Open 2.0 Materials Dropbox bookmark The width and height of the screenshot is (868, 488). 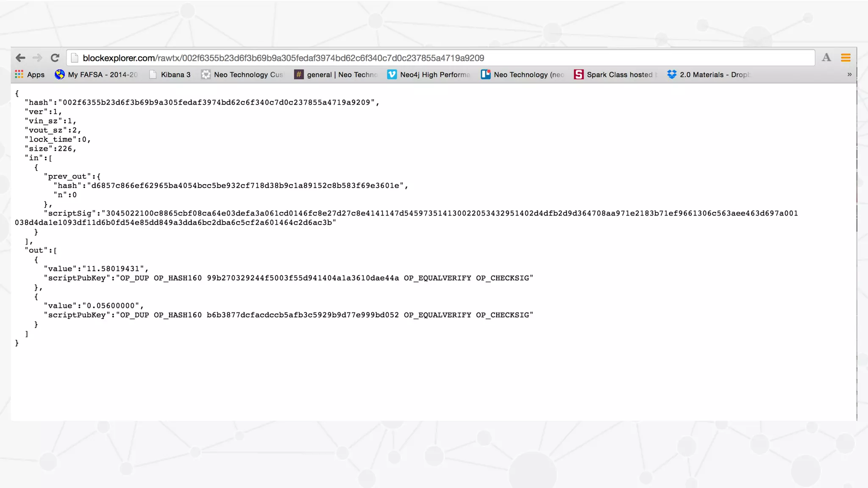pos(708,75)
